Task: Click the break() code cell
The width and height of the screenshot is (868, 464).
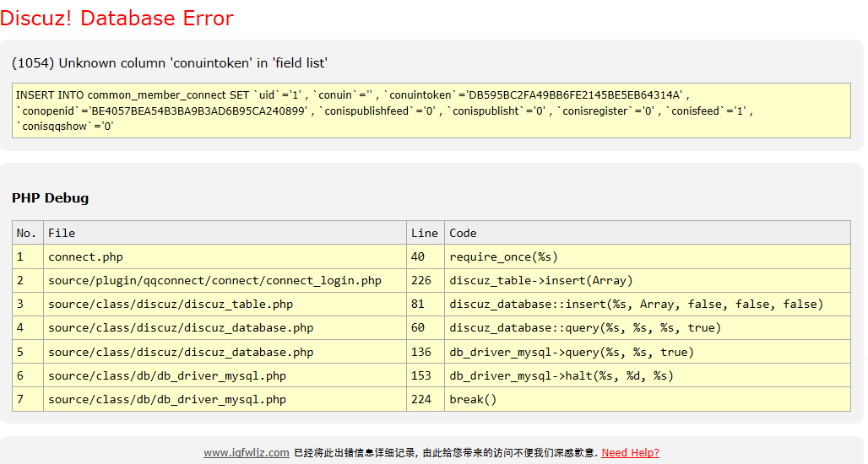Action: tap(647, 399)
